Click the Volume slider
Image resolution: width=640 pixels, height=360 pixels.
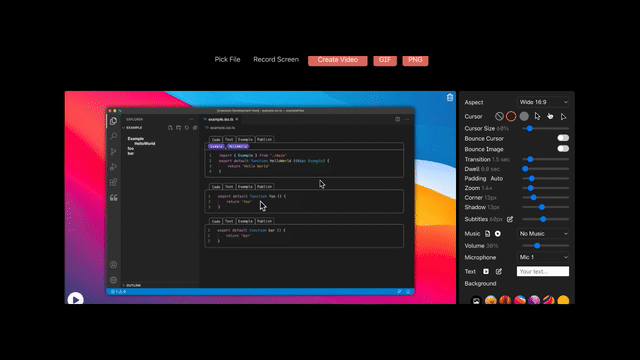(546, 246)
